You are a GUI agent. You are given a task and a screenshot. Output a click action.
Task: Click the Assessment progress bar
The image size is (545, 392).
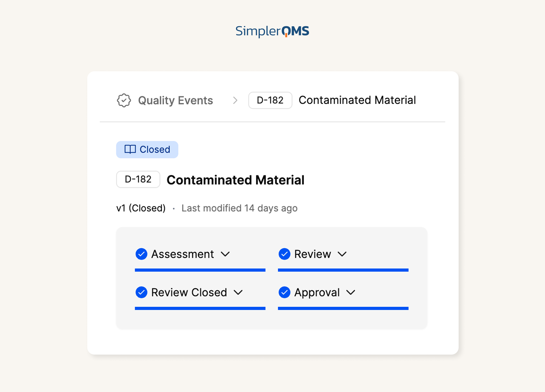coord(200,270)
